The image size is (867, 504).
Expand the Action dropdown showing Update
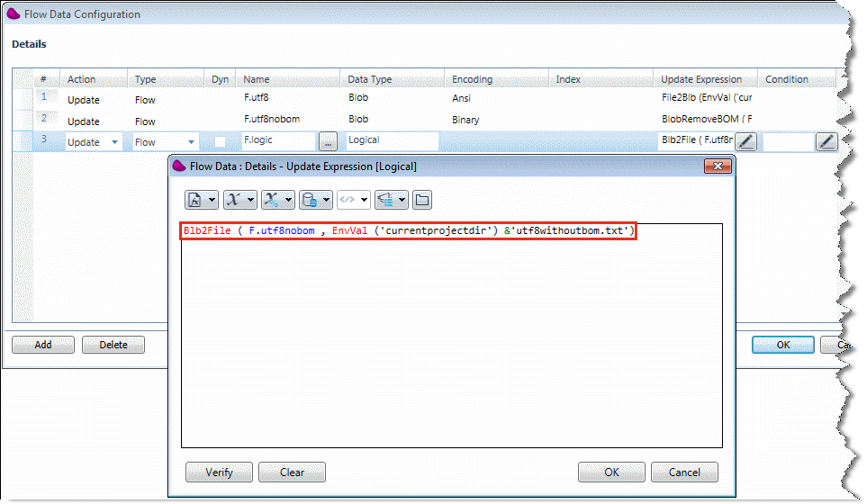[x=114, y=142]
